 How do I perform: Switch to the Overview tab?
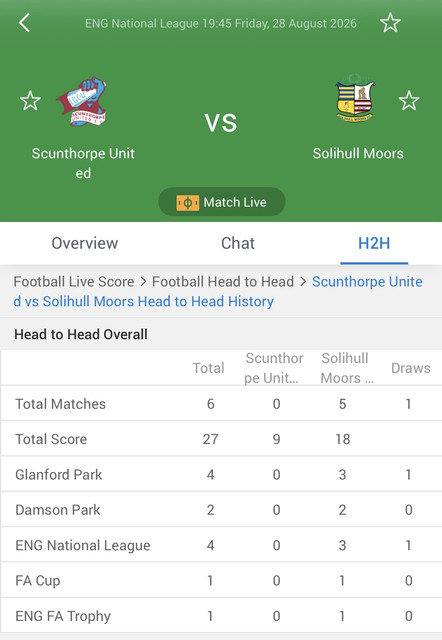pyautogui.click(x=84, y=243)
